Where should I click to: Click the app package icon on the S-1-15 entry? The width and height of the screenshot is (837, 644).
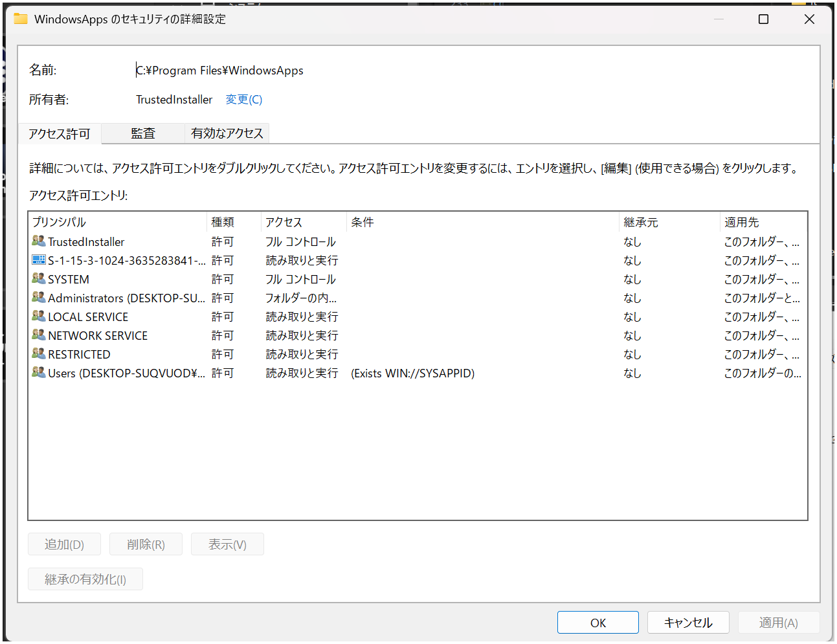tap(38, 260)
